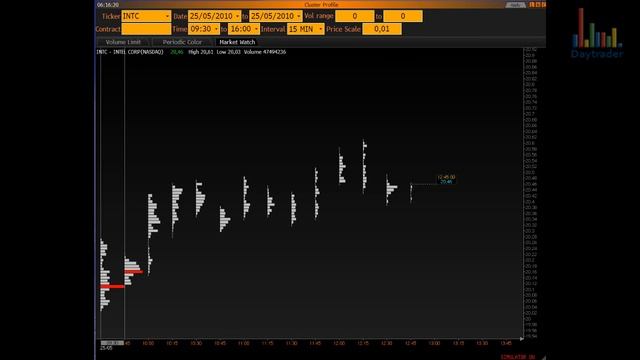Image resolution: width=640 pixels, height=360 pixels.
Task: Click the time axis scroll thumb at bottom left
Action: 112,343
